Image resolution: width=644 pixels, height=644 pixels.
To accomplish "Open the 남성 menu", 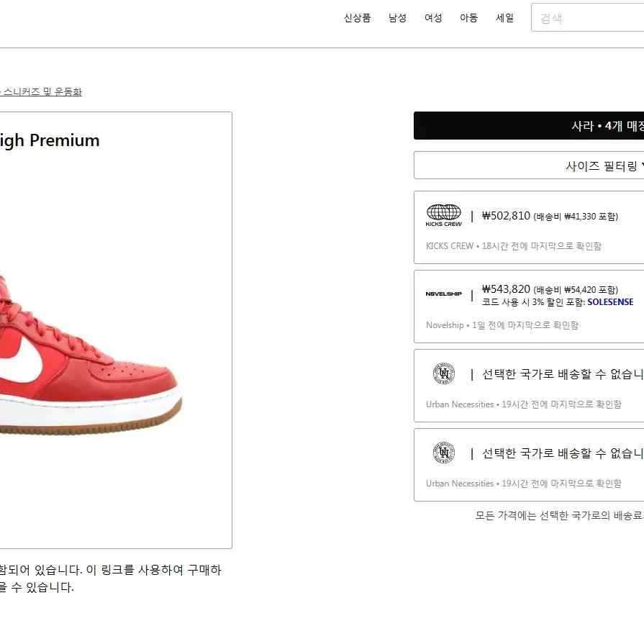I will point(397,18).
